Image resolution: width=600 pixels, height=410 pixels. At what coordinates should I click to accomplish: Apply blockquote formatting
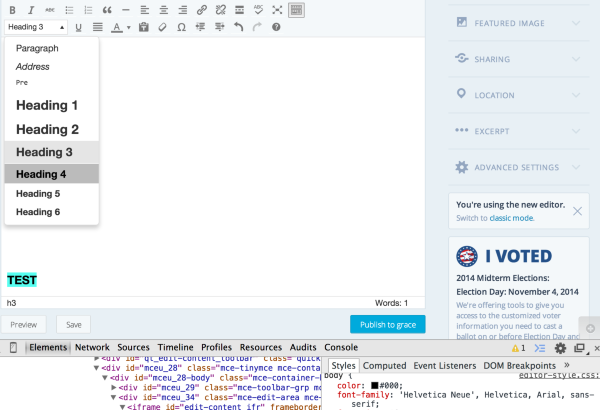click(107, 10)
